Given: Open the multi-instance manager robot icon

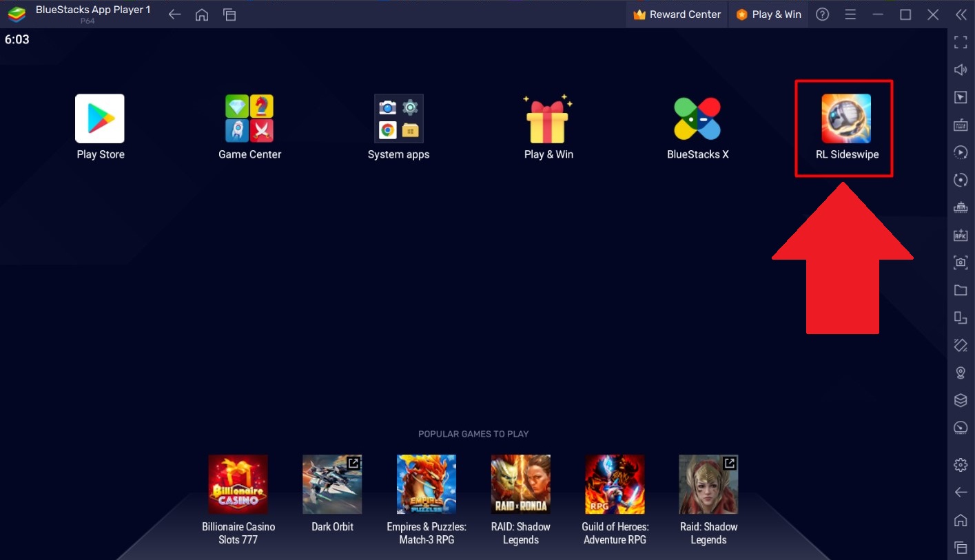Looking at the screenshot, I should pyautogui.click(x=961, y=207).
